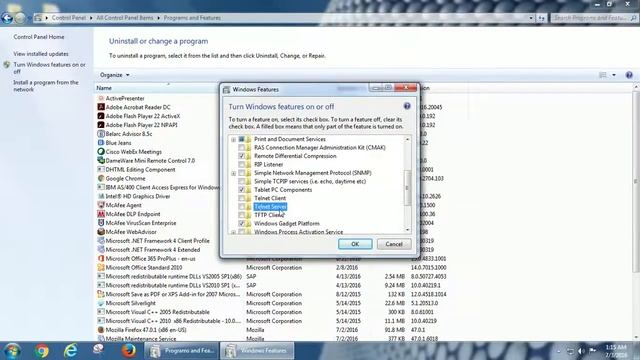The height and width of the screenshot is (360, 640).
Task: Open help icon in Programs and Features toolbar
Action: click(x=629, y=75)
